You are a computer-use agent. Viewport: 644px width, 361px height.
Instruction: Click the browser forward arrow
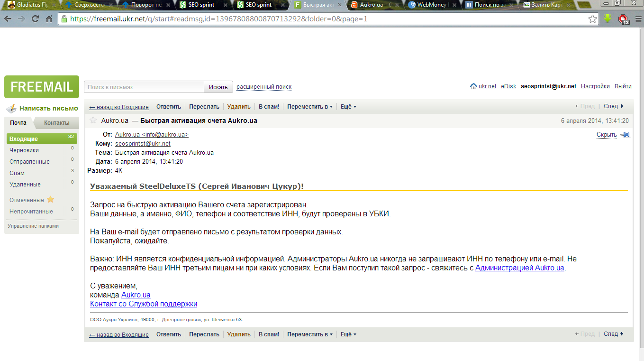coord(21,19)
